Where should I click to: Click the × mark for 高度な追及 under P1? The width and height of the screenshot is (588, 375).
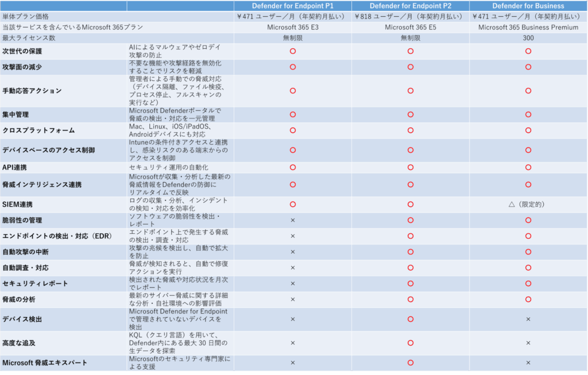coord(293,343)
